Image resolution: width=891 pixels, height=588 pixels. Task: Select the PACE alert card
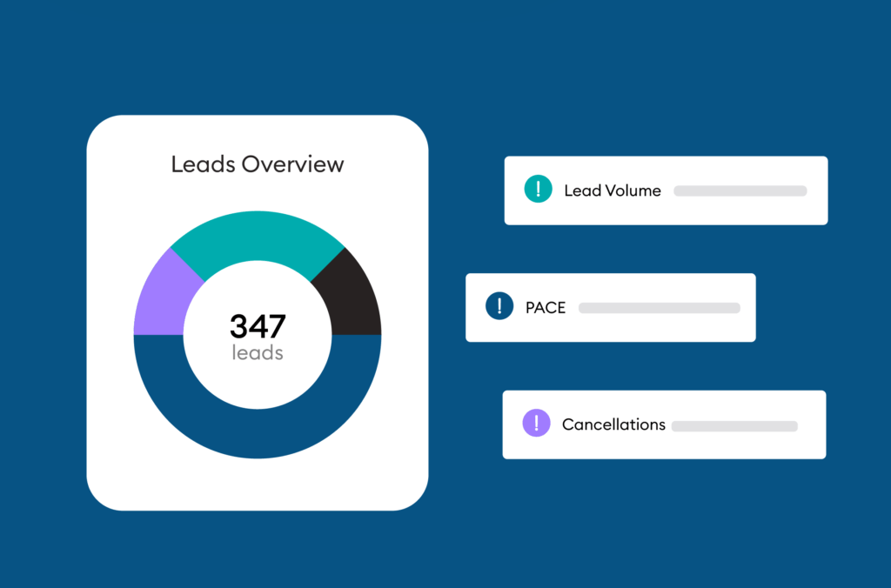pyautogui.click(x=610, y=329)
